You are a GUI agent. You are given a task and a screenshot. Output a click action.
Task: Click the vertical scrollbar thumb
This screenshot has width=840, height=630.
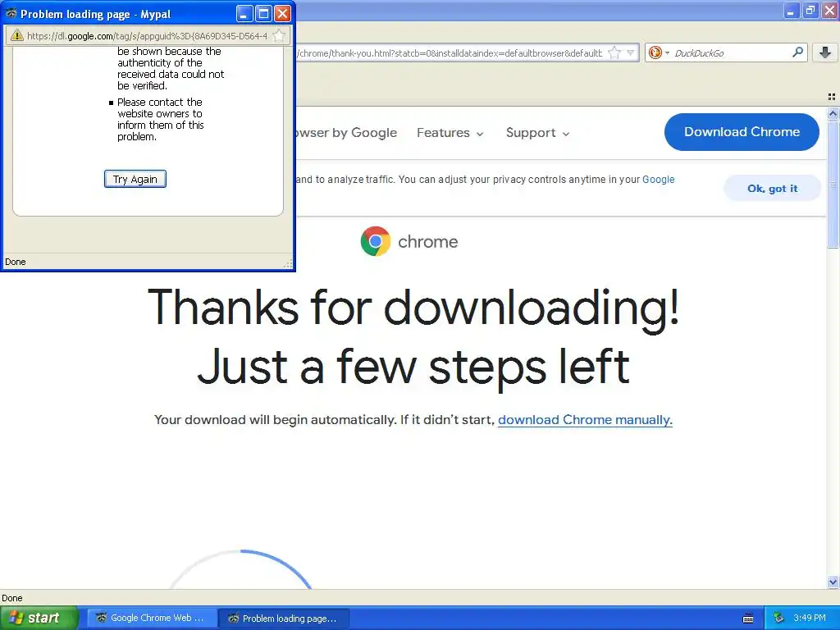coord(833,184)
